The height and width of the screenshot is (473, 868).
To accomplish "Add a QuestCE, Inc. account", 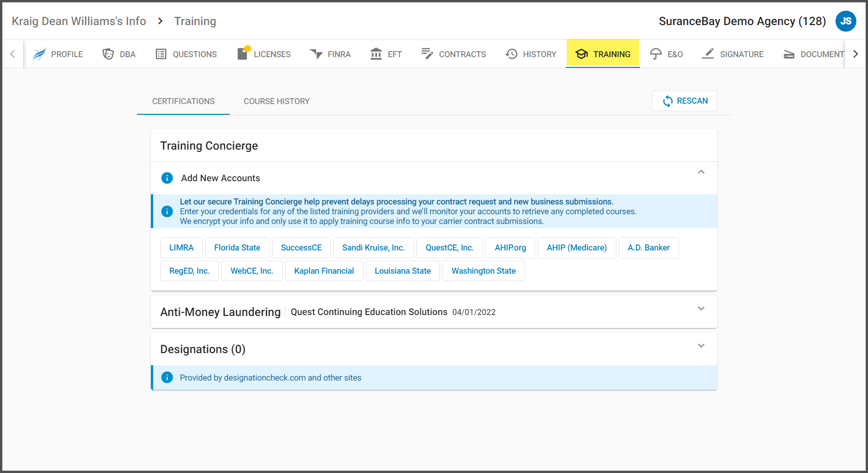I will (450, 248).
